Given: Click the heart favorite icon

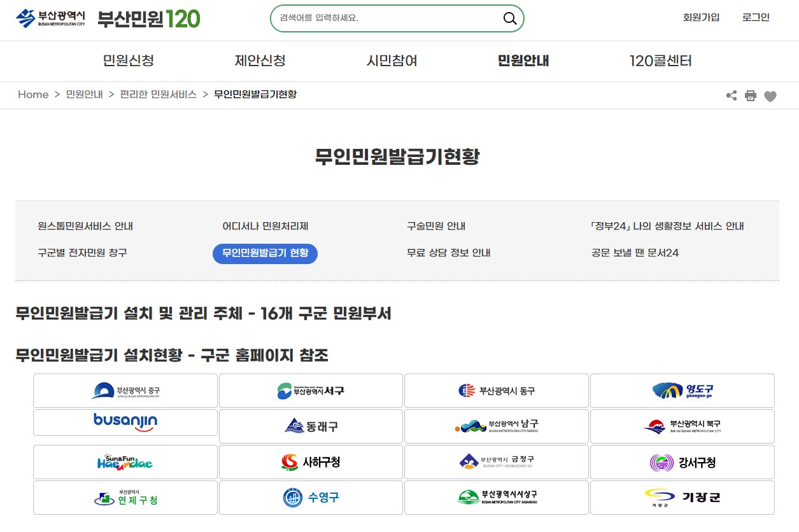Looking at the screenshot, I should (770, 96).
